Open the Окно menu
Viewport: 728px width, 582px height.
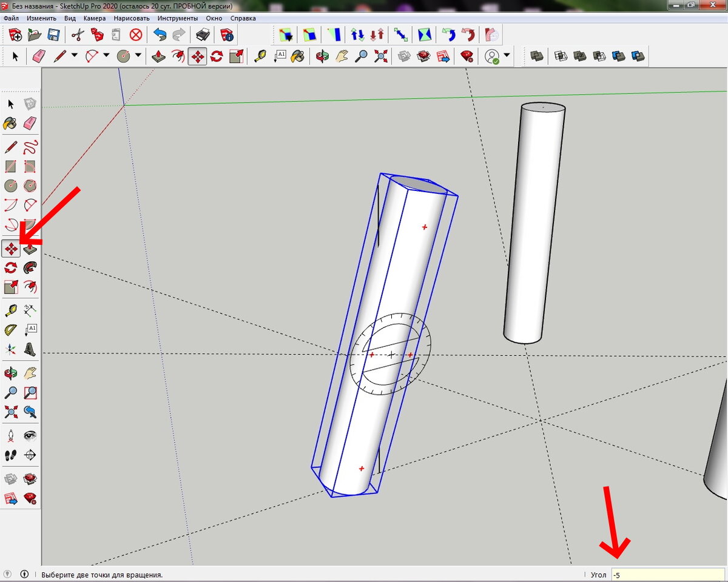click(x=214, y=18)
